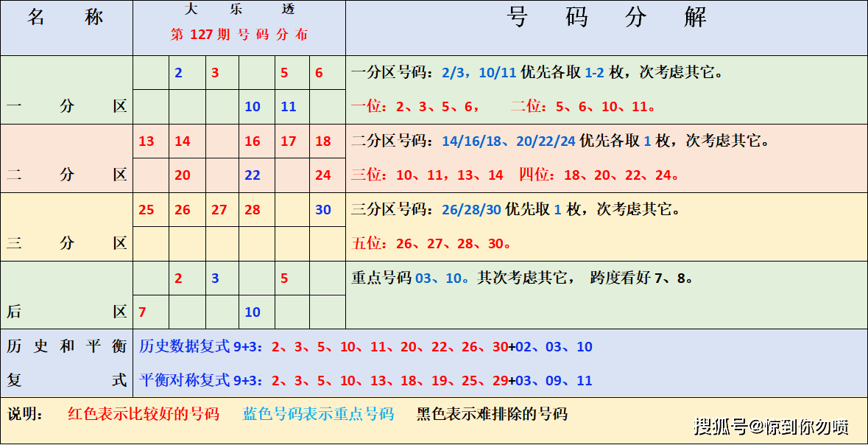Click the 一分区号码 priority description line

tap(537, 73)
